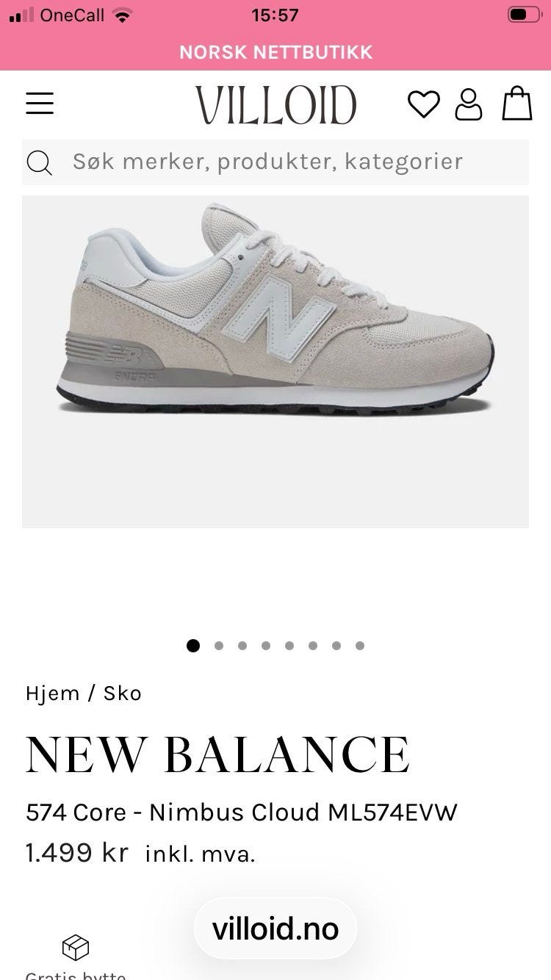551x980 pixels.
Task: Tap the Gratis bytte box icon
Action: [x=75, y=948]
